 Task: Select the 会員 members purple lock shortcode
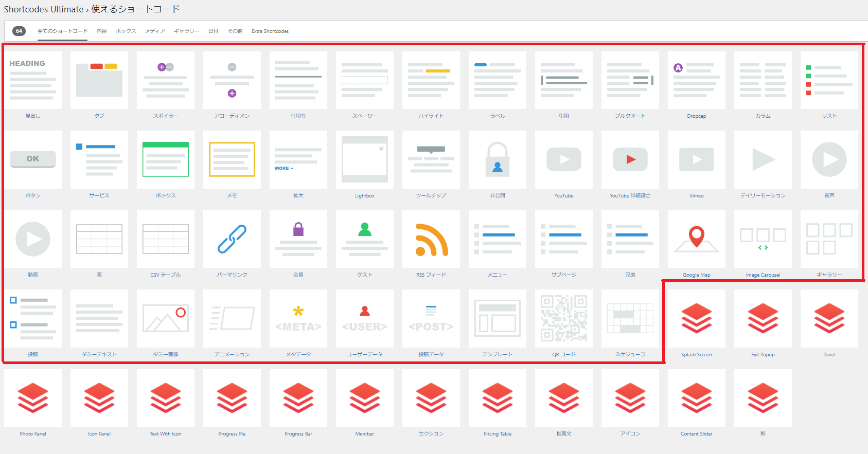[x=298, y=239]
